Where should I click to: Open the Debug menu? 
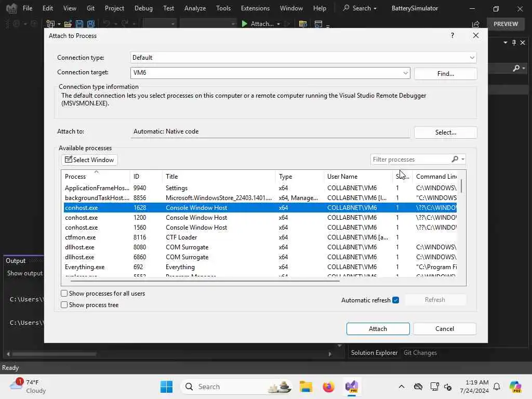click(143, 8)
